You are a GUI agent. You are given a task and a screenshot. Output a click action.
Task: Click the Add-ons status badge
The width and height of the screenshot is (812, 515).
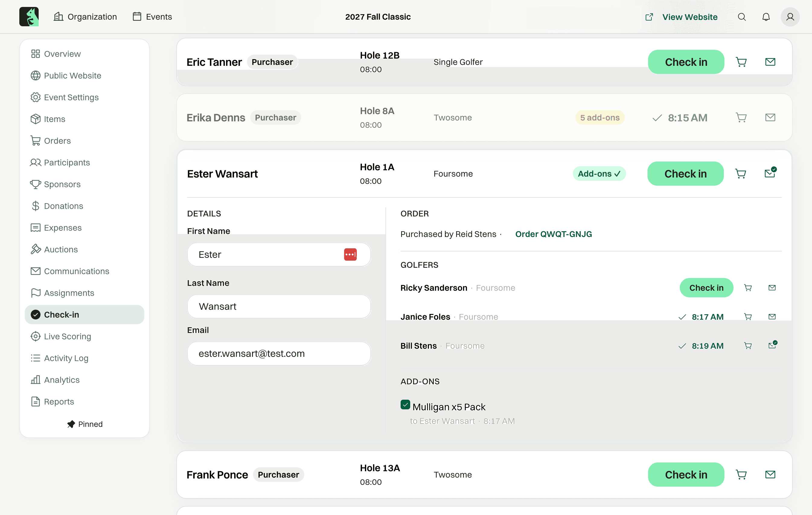point(599,174)
